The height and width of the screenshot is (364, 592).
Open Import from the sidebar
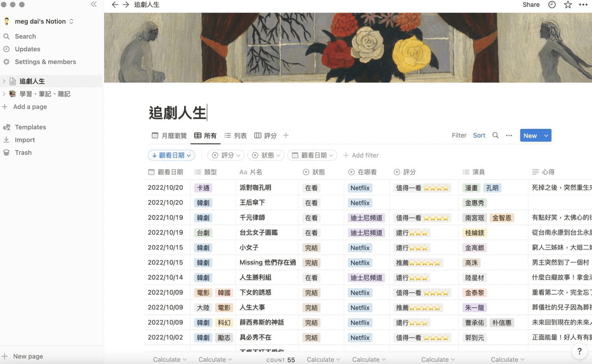[25, 140]
